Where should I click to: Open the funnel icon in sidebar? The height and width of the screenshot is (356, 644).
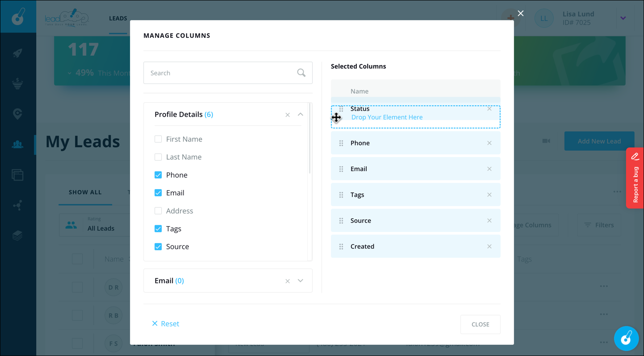pos(17,83)
